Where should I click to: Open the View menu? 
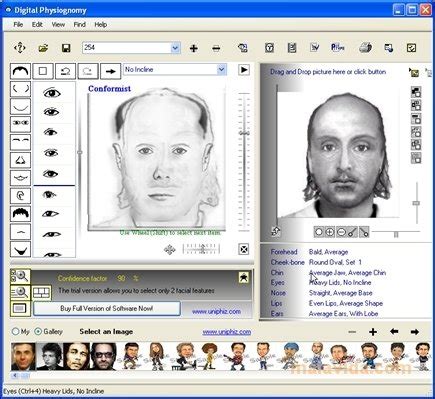(58, 25)
